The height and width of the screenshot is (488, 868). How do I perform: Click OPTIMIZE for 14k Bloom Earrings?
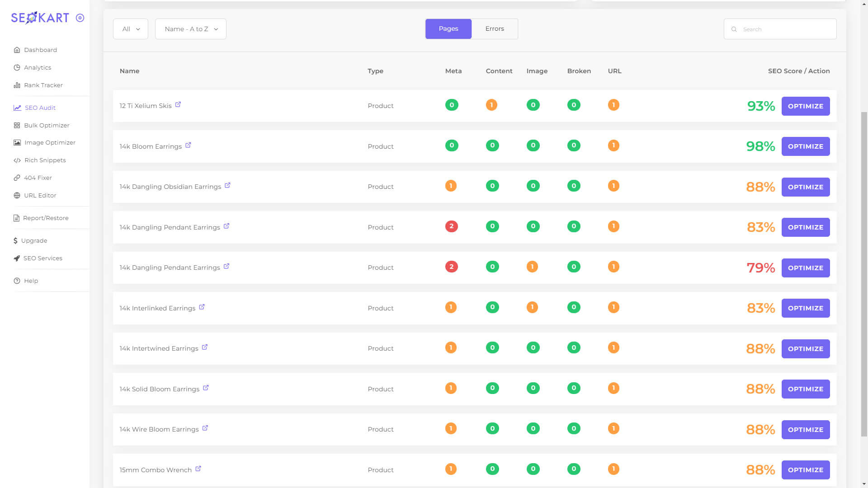coord(805,146)
